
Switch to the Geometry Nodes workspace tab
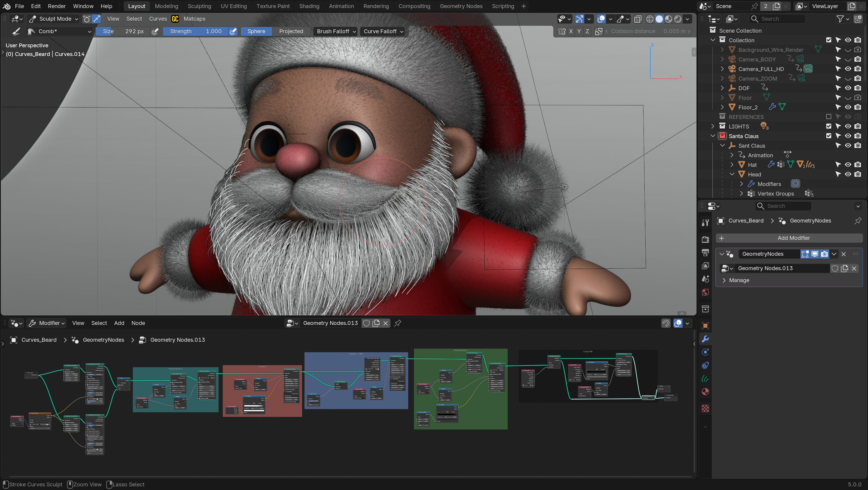click(x=461, y=6)
